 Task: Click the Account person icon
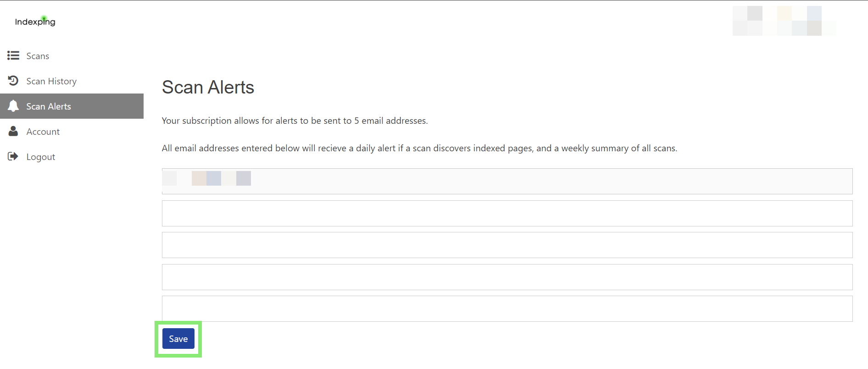click(x=13, y=131)
